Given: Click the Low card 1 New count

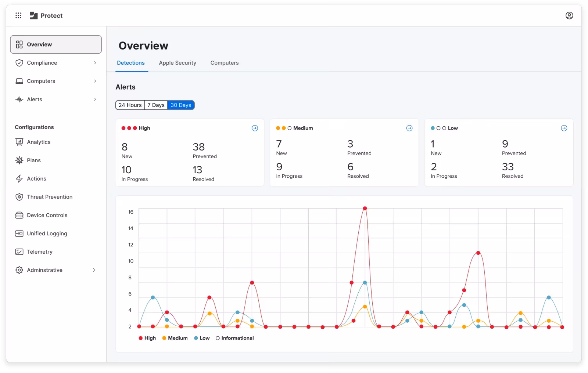Looking at the screenshot, I should [x=433, y=144].
